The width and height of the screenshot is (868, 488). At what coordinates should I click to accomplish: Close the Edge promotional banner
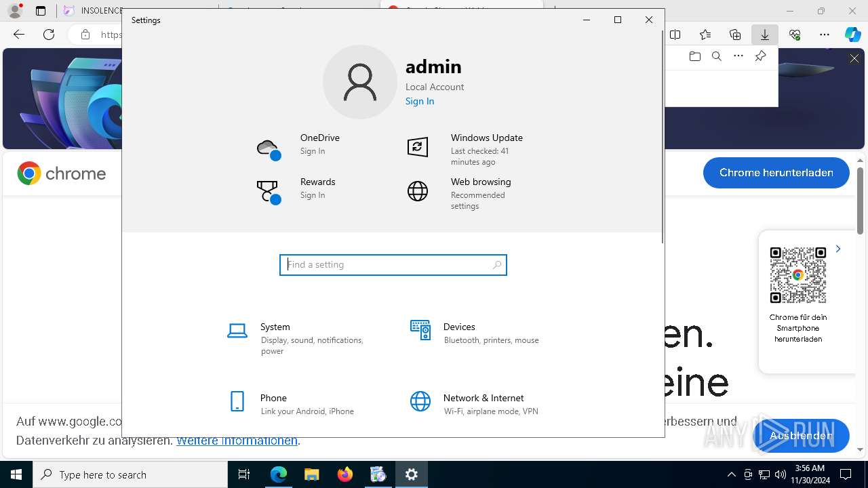click(854, 59)
